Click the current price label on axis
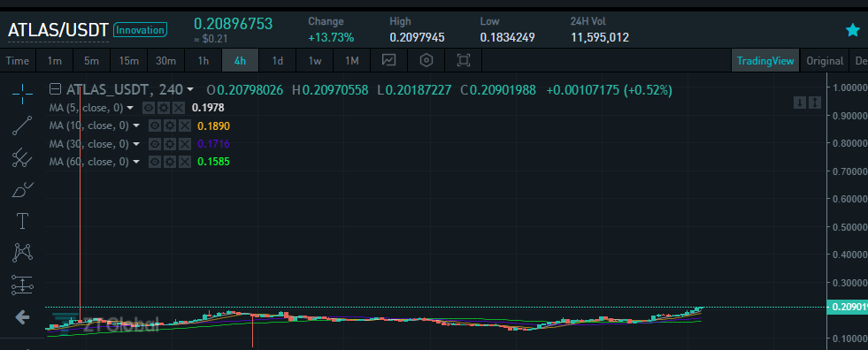Viewport: 868px width, 350px height. (847, 307)
